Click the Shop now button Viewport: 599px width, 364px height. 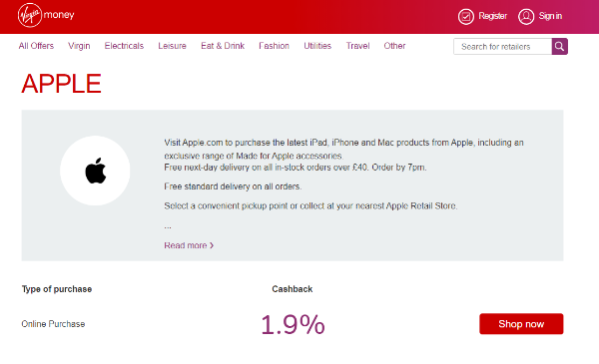(x=521, y=324)
